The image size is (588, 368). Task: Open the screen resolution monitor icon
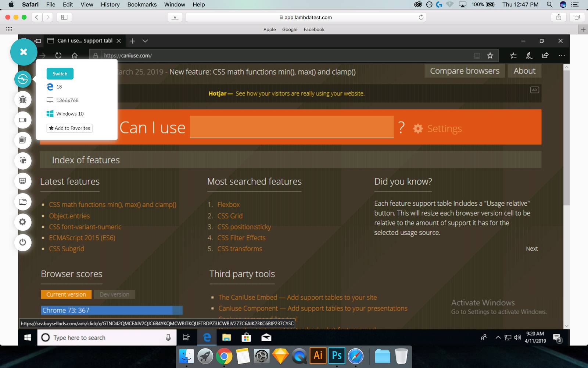tap(23, 181)
